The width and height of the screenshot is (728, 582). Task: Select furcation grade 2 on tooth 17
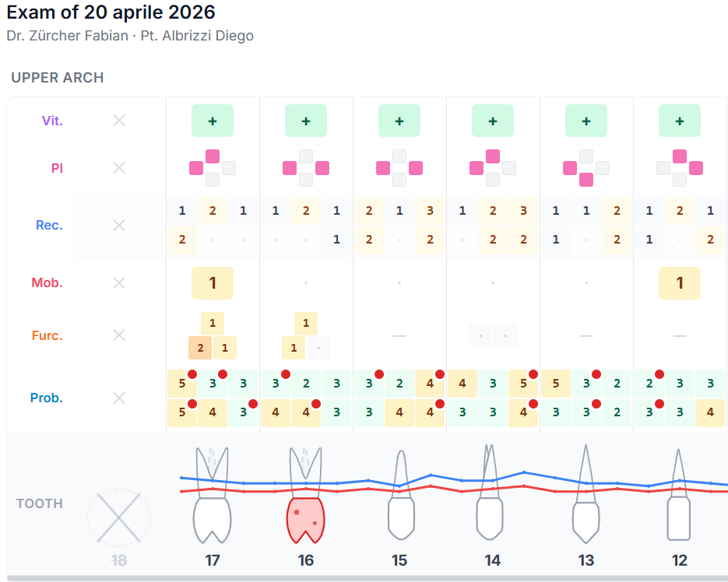(200, 348)
